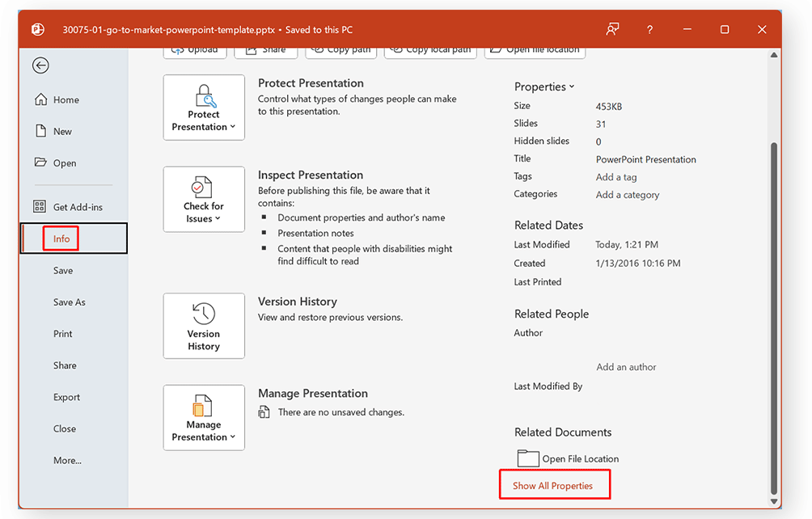Go to the Home menu item
812x519 pixels.
coord(66,100)
